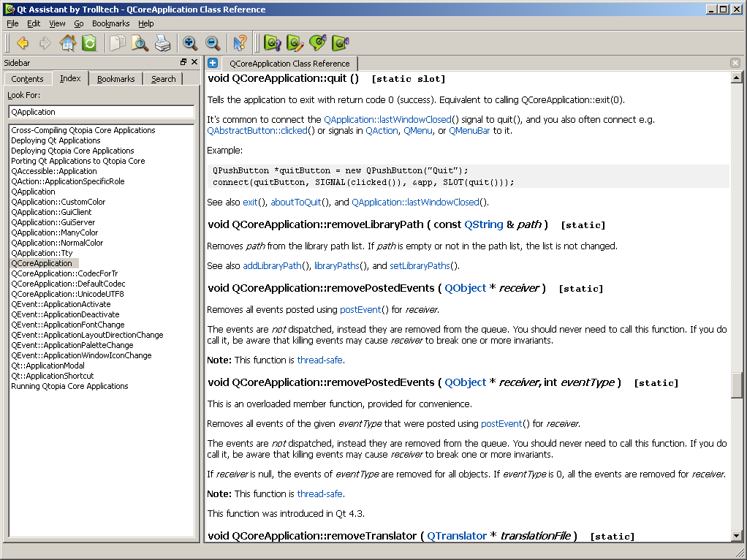The image size is (747, 560).
Task: Click the scroll down arrow of document
Action: [737, 536]
